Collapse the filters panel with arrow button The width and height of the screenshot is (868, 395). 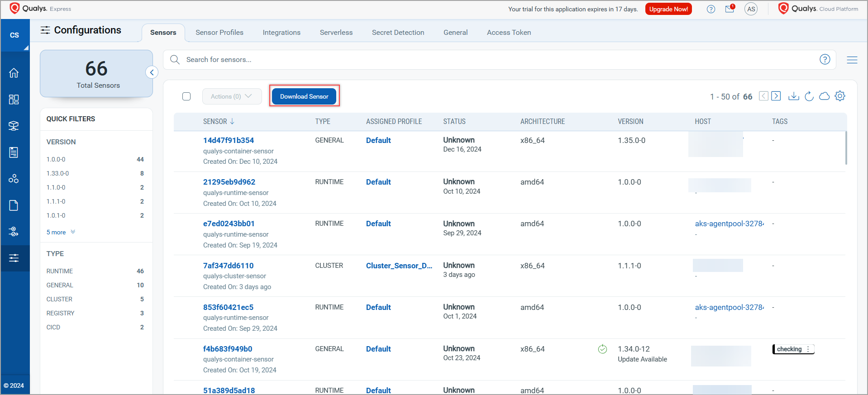pos(152,72)
